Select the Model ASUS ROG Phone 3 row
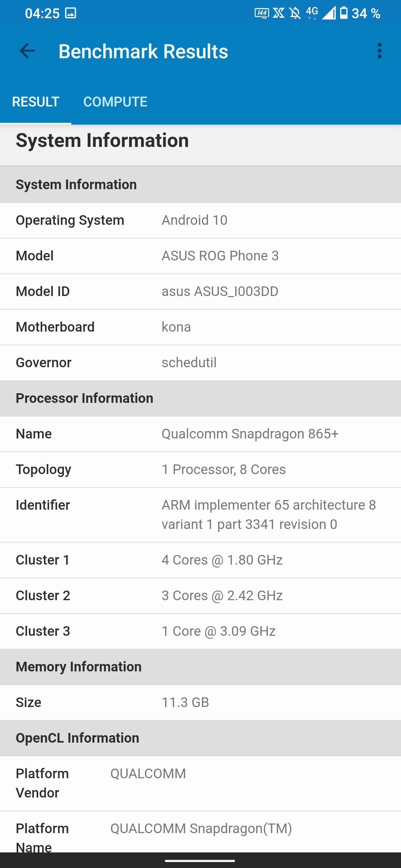The width and height of the screenshot is (401, 868). click(200, 256)
